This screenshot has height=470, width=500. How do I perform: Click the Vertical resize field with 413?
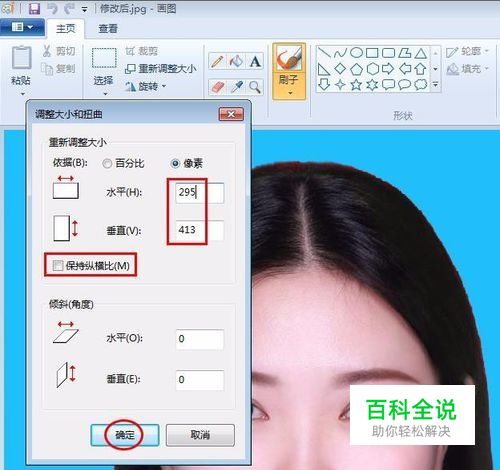(x=200, y=230)
